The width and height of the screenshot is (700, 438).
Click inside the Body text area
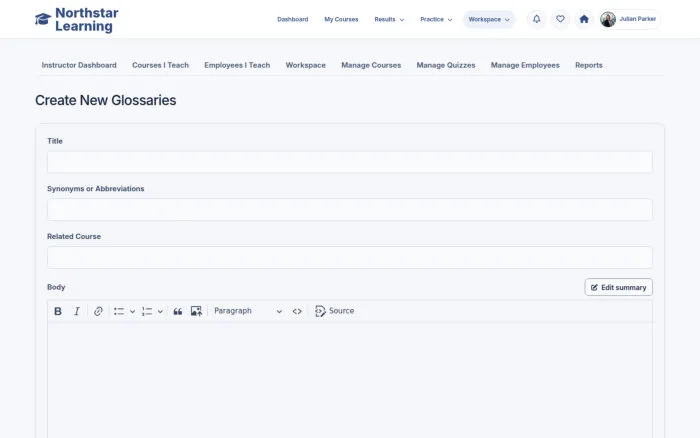pos(350,380)
